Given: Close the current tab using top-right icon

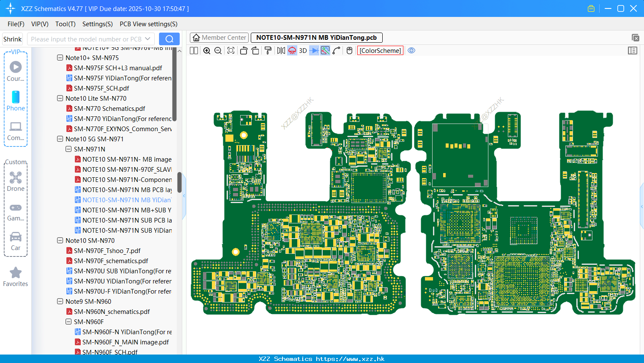Looking at the screenshot, I should [x=635, y=38].
